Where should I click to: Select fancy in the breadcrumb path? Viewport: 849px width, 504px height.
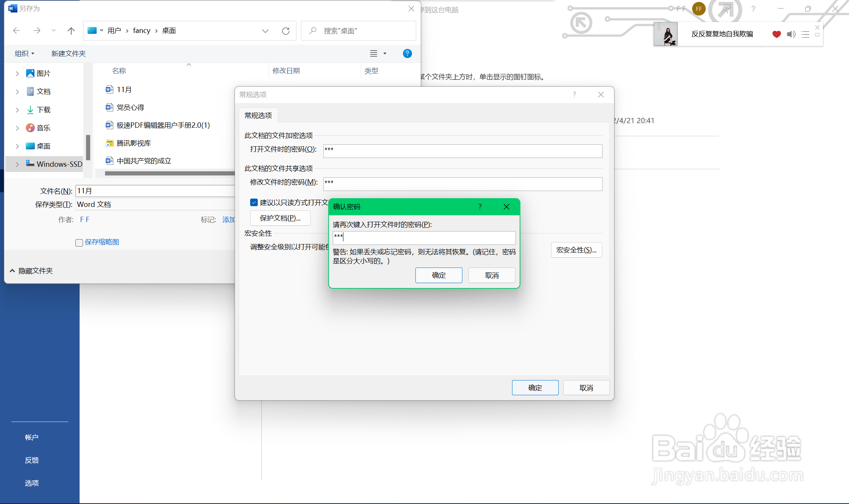click(x=141, y=30)
